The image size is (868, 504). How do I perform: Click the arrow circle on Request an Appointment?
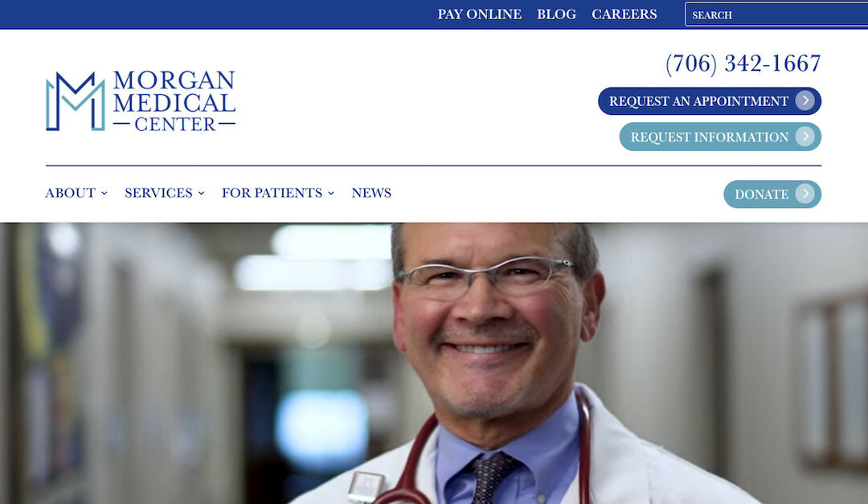pyautogui.click(x=805, y=100)
